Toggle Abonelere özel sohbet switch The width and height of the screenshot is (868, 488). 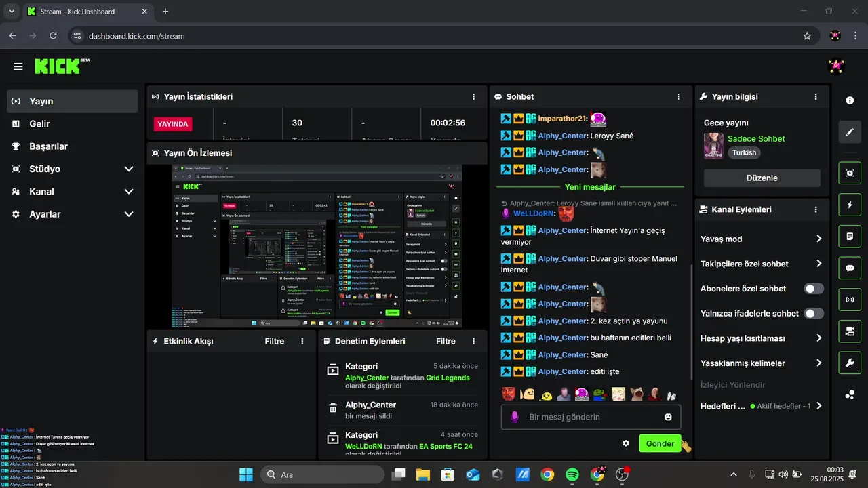pos(814,289)
